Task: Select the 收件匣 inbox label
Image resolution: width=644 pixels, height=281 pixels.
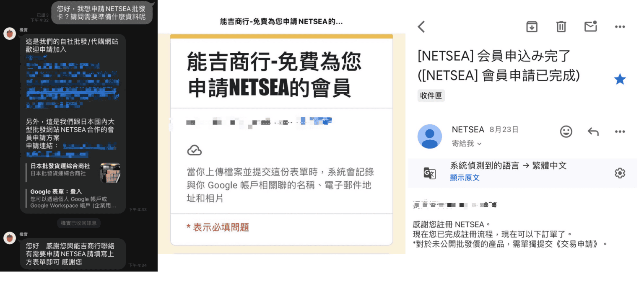Action: point(431,95)
